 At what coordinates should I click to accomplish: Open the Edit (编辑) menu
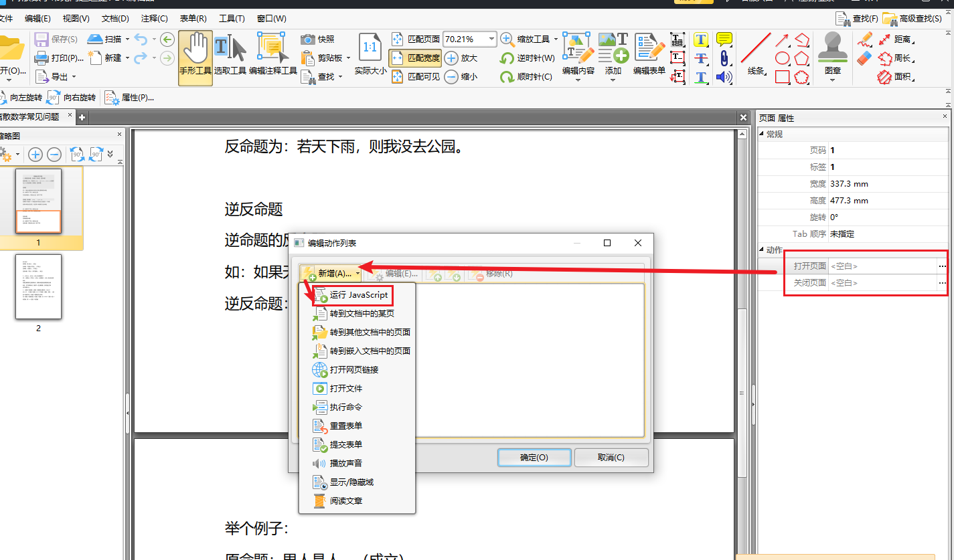click(37, 19)
